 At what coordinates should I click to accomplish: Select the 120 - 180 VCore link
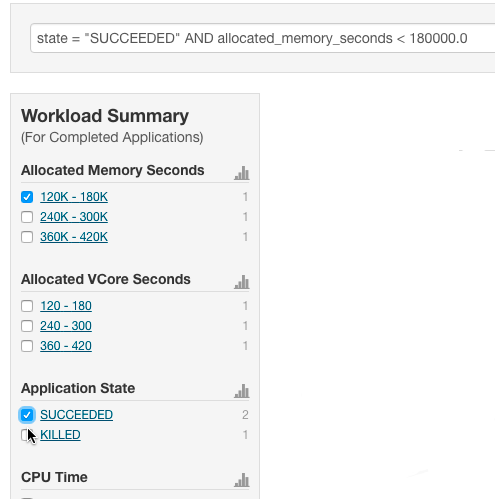point(66,306)
